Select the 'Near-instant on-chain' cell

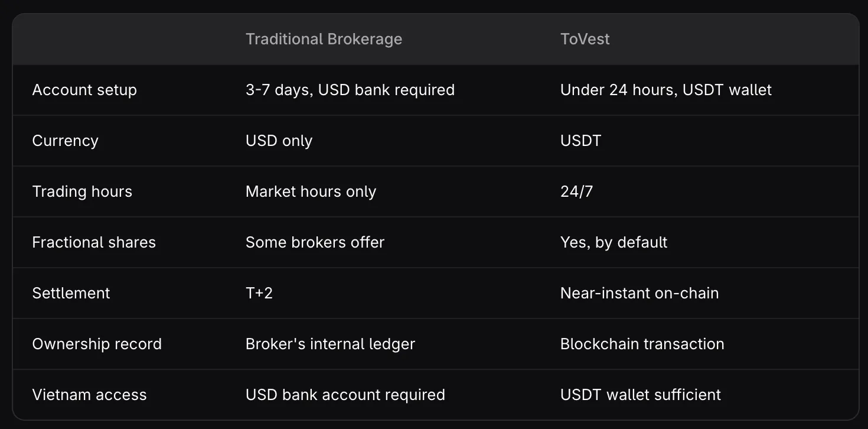click(x=639, y=294)
